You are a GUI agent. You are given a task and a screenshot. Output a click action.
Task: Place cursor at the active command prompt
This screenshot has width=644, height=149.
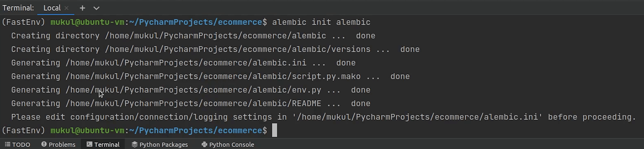point(275,130)
